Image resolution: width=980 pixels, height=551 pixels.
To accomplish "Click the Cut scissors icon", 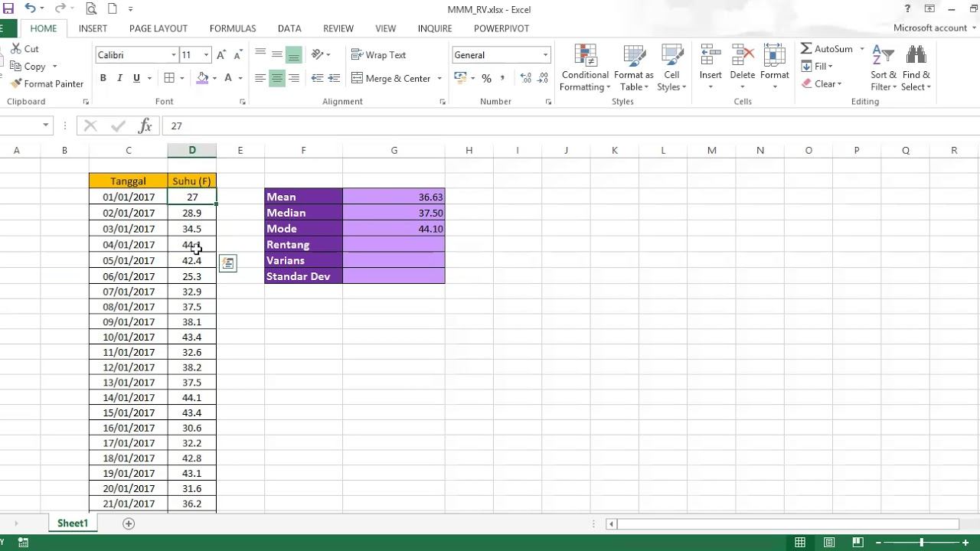I will 15,48.
